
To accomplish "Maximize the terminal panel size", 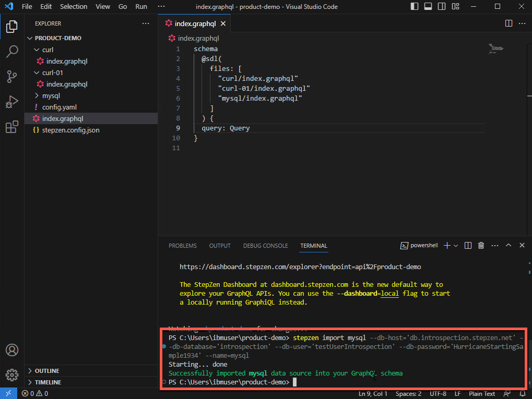I will tap(509, 246).
